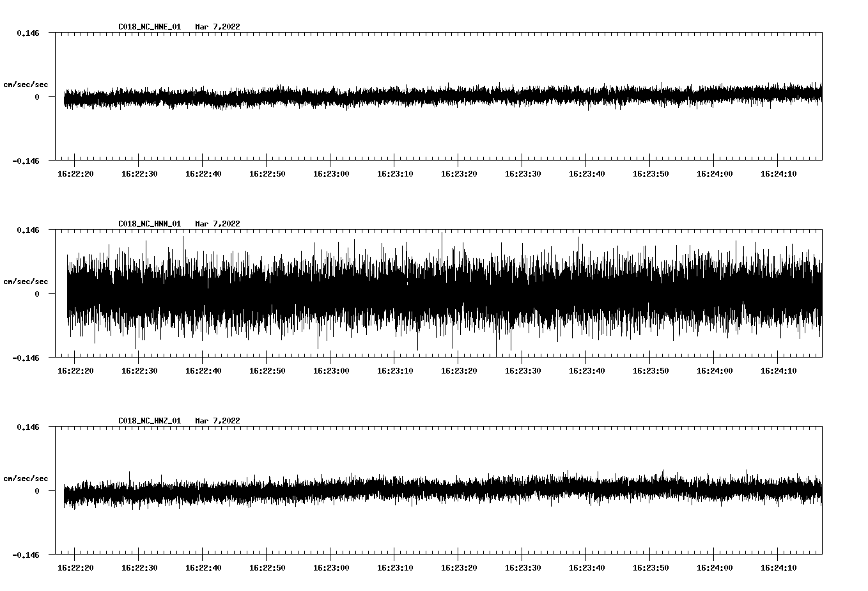The height and width of the screenshot is (591, 868).
Task: Select 16:22:40 tick label under HNN plot
Action: coord(203,370)
